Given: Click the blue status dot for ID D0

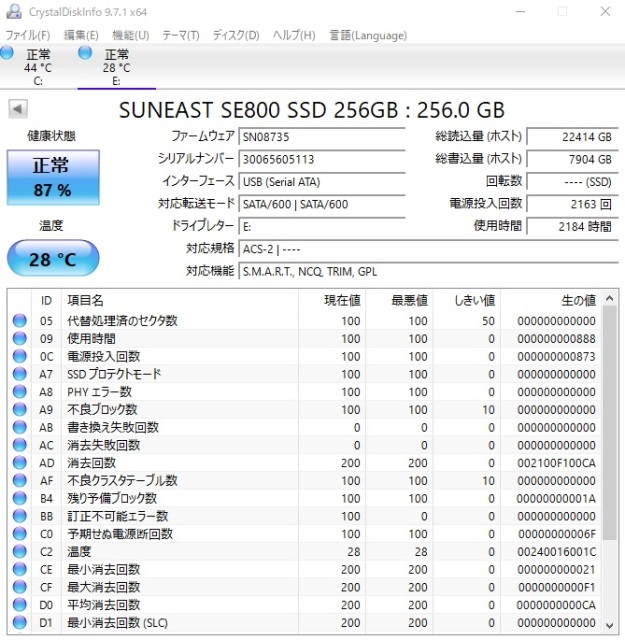Looking at the screenshot, I should (x=19, y=605).
